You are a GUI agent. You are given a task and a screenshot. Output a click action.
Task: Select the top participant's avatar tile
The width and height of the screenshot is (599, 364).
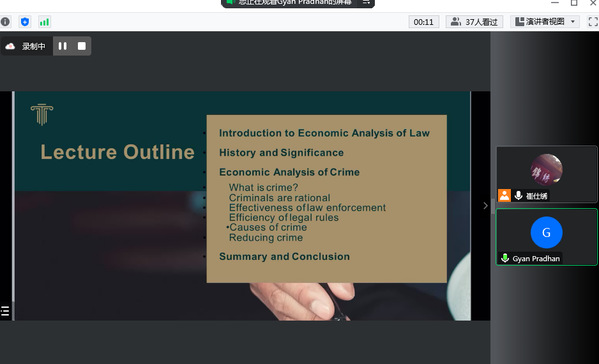546,174
